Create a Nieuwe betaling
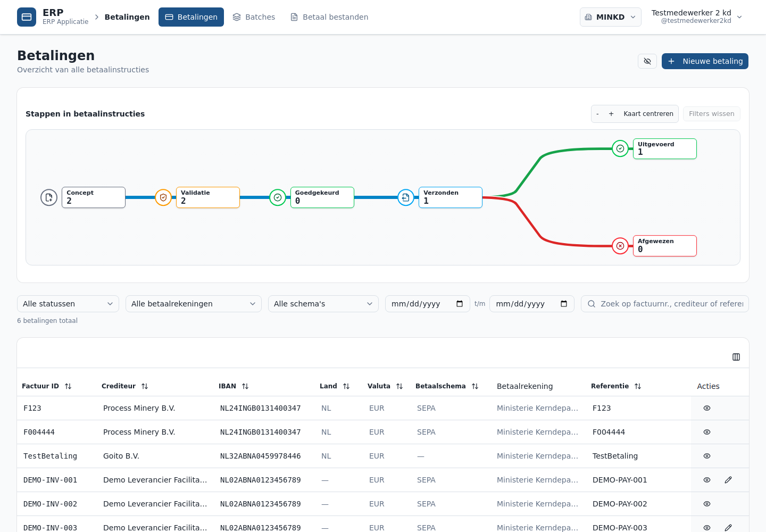The image size is (766, 532). pos(705,61)
